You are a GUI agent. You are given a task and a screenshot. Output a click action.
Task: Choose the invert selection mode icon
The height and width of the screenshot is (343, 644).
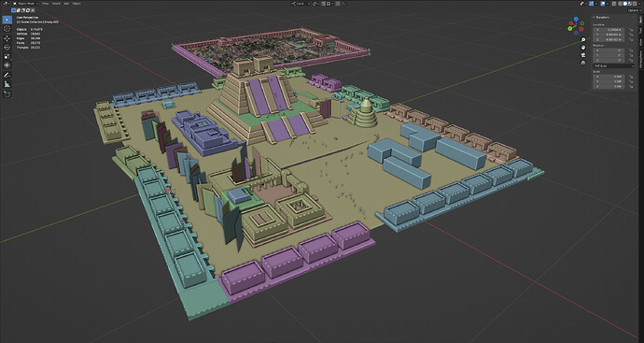pos(28,10)
